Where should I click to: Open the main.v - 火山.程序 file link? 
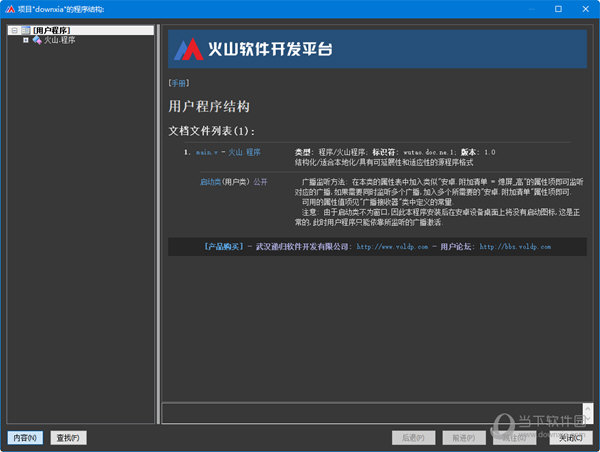[228, 152]
